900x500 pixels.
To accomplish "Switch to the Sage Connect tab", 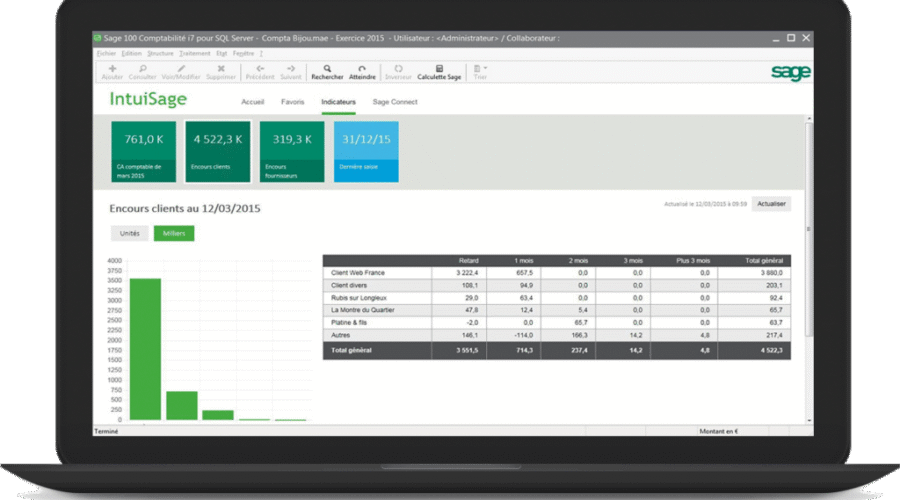I will 395,102.
